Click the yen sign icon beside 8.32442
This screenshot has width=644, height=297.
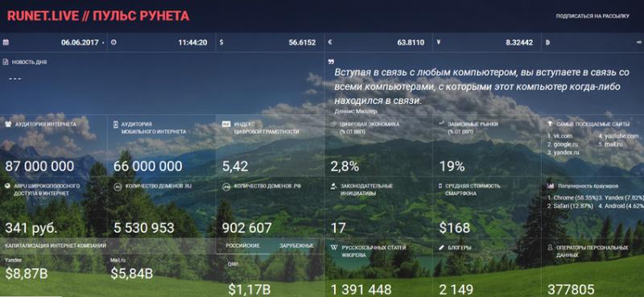(x=439, y=43)
